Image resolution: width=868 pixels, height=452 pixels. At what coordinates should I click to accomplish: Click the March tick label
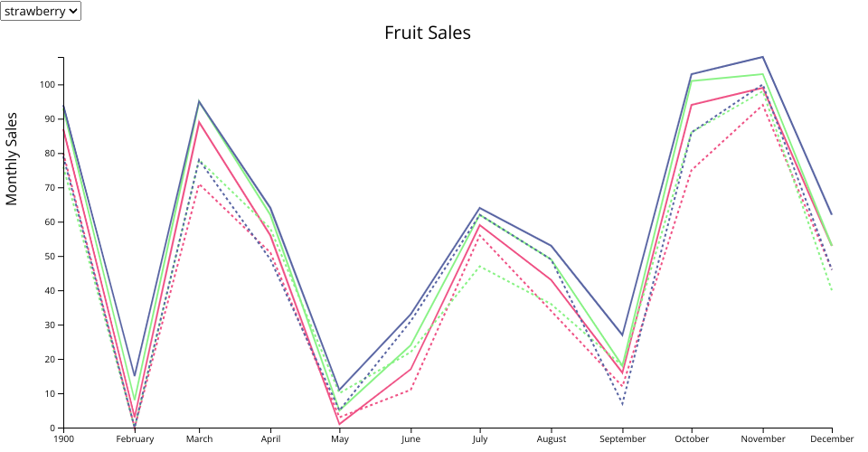(x=200, y=439)
